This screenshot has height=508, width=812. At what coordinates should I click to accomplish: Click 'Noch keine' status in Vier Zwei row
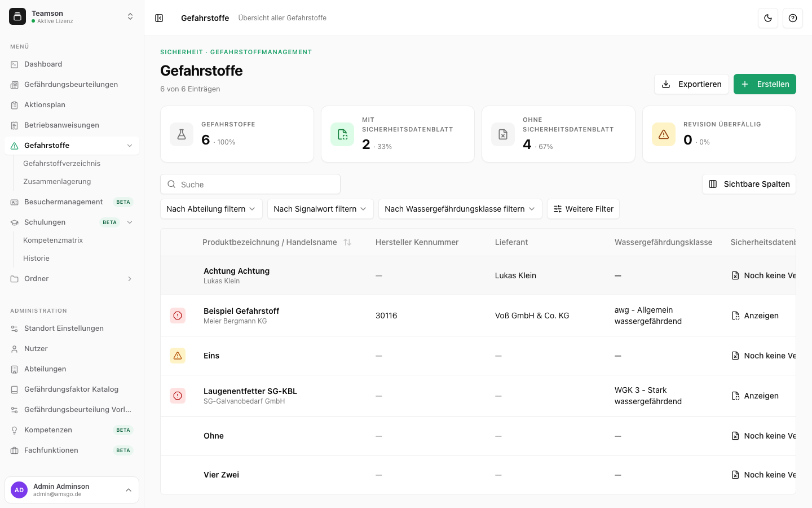(764, 475)
